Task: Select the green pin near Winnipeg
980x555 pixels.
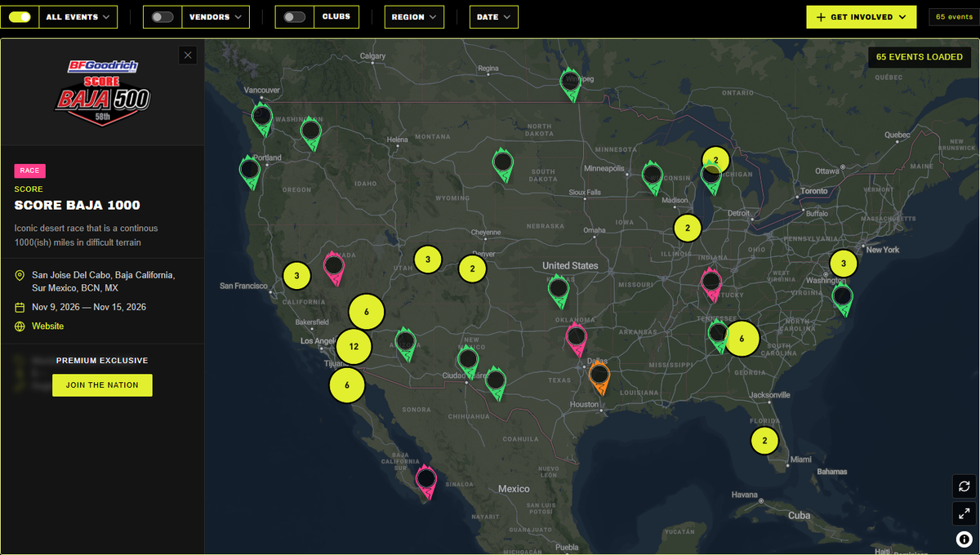Action: coord(571,83)
